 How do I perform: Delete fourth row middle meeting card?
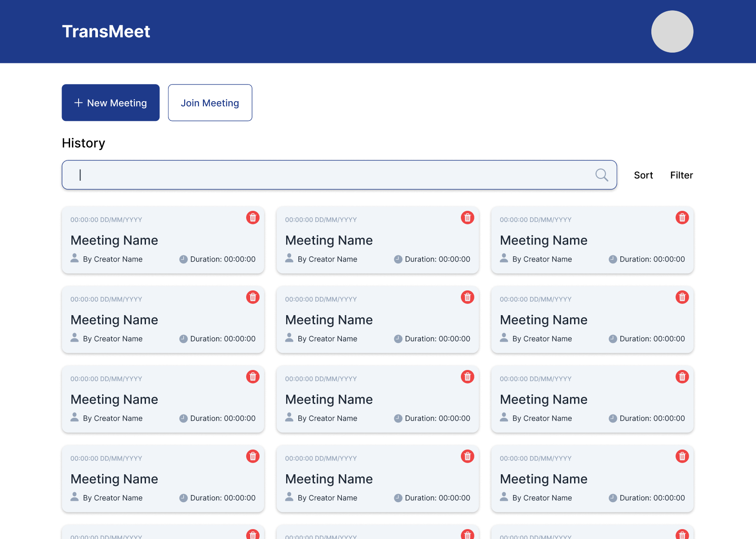pyautogui.click(x=468, y=456)
